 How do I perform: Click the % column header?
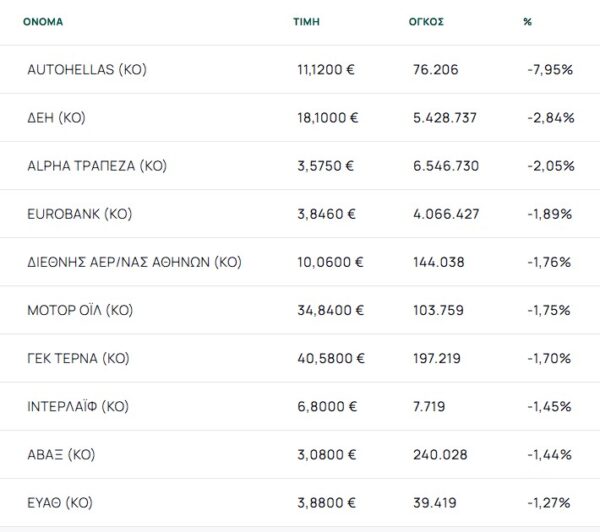527,20
